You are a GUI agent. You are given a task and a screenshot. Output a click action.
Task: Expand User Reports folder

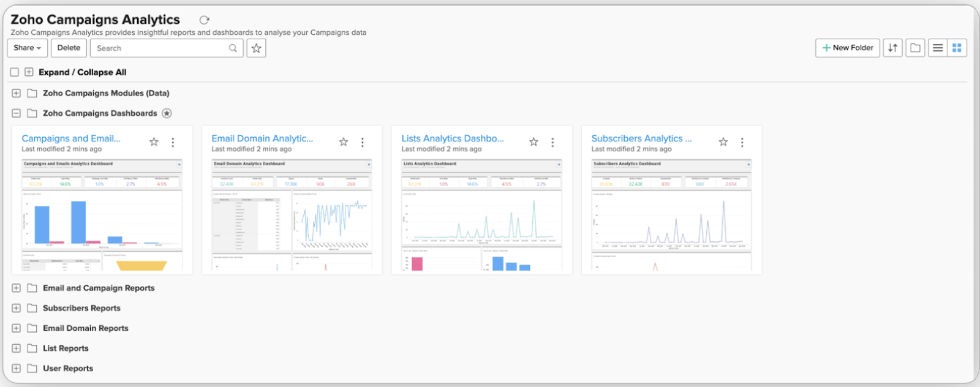(x=16, y=369)
